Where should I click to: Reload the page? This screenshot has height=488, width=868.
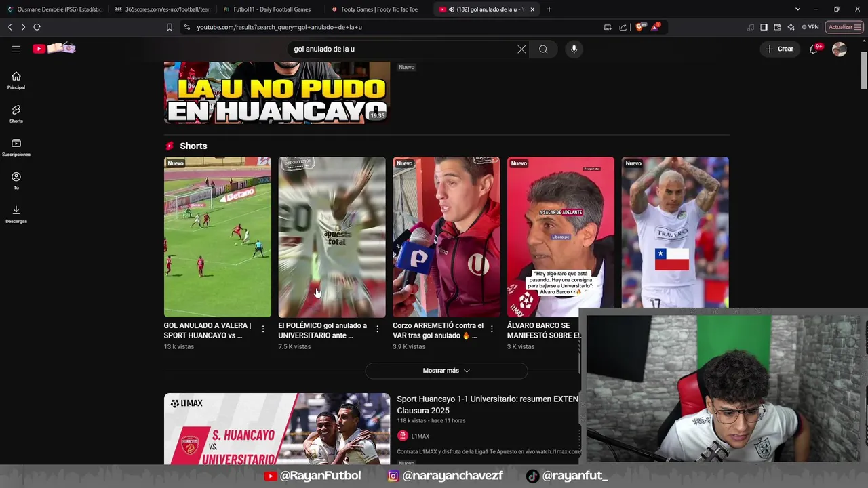tap(37, 27)
